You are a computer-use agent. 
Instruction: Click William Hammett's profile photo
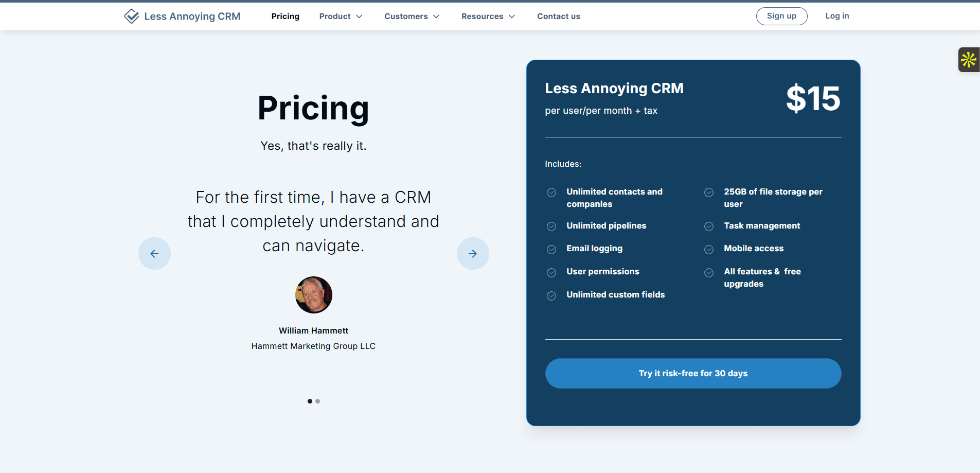[x=314, y=295]
